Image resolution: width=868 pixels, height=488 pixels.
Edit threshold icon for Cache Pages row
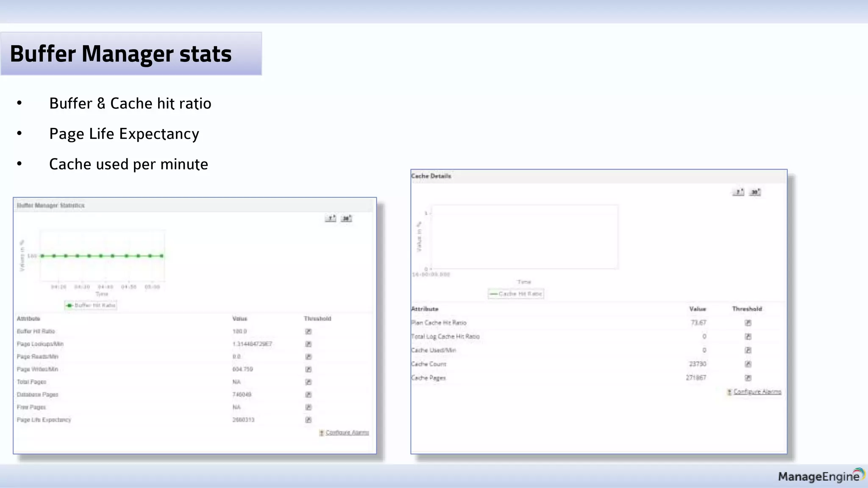pyautogui.click(x=748, y=378)
